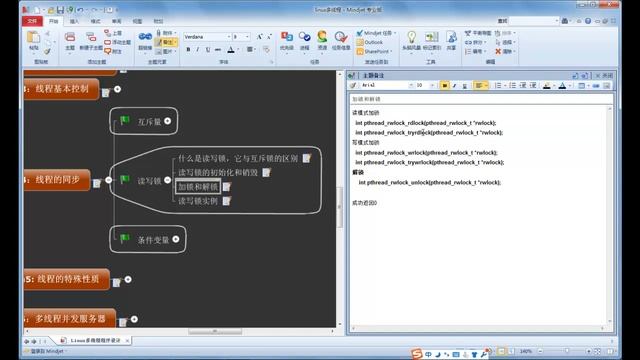Click the progress (进程) marker icon
Screen dimensions: 640x360
point(304,37)
